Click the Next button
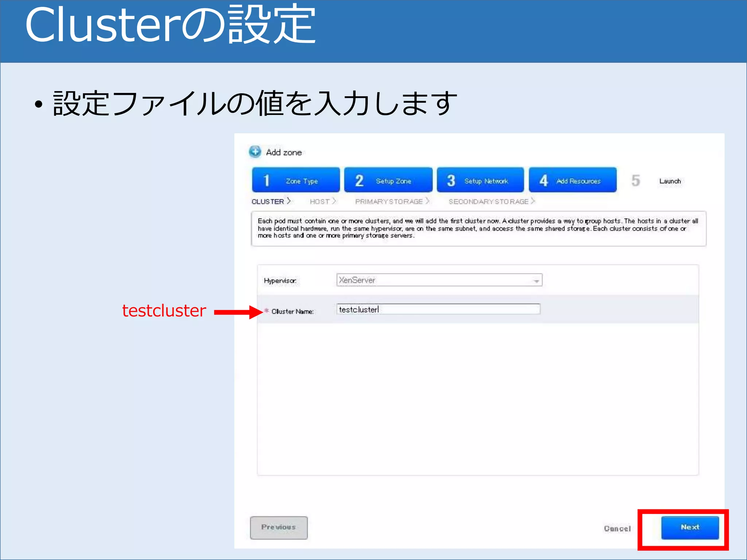The image size is (747, 560). tap(690, 528)
